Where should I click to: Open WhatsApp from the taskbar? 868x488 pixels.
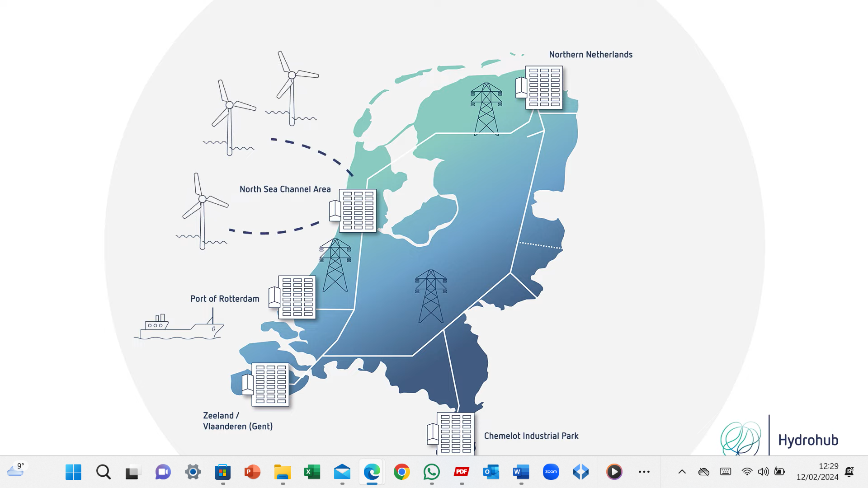tap(431, 472)
